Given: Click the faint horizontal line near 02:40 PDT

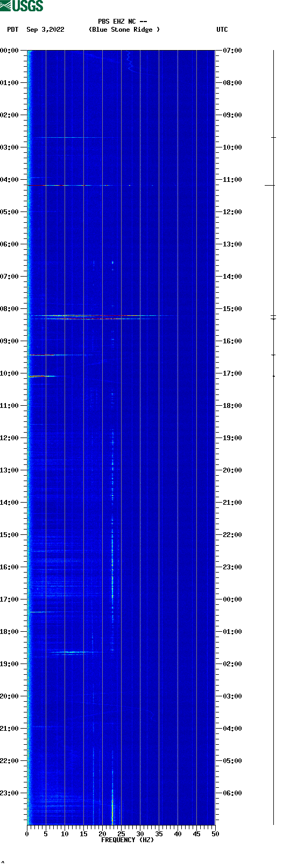Looking at the screenshot, I should coord(70,137).
